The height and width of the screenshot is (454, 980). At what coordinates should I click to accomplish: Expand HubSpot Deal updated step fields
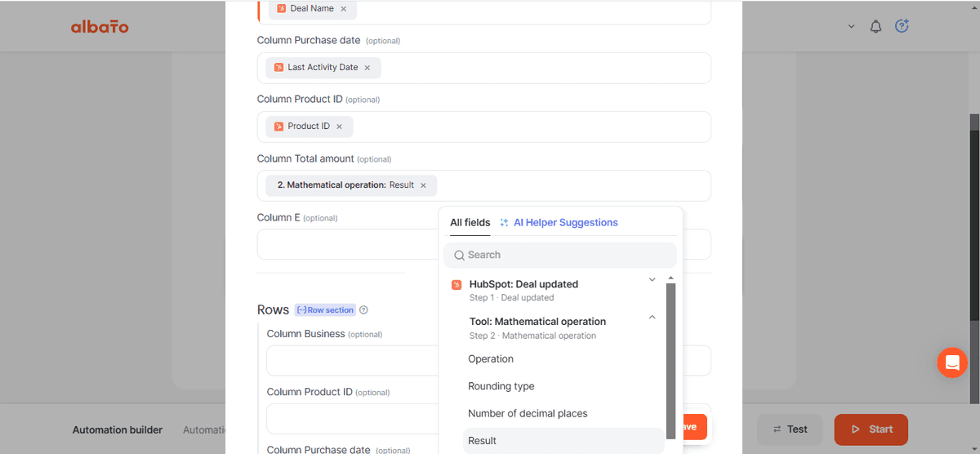point(652,279)
